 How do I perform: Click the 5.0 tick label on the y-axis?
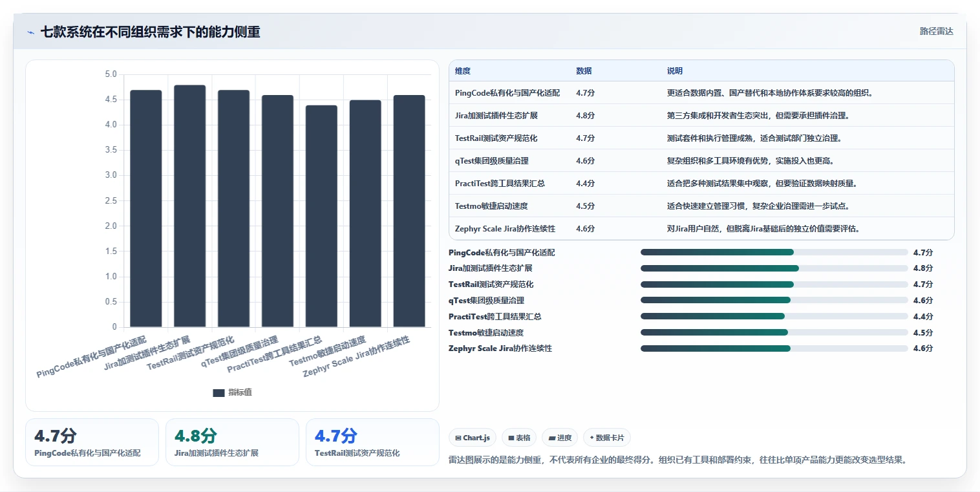[111, 74]
